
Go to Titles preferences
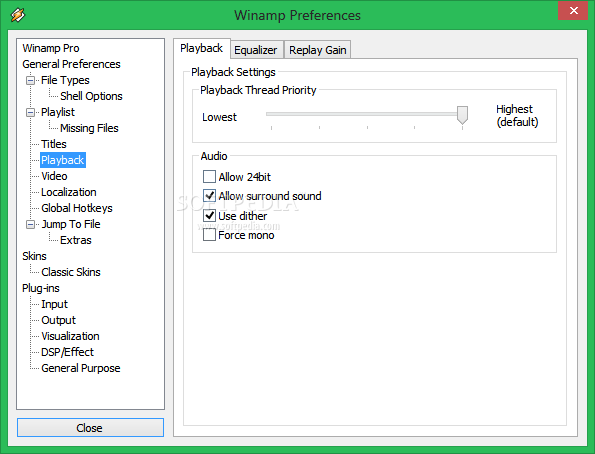point(54,144)
